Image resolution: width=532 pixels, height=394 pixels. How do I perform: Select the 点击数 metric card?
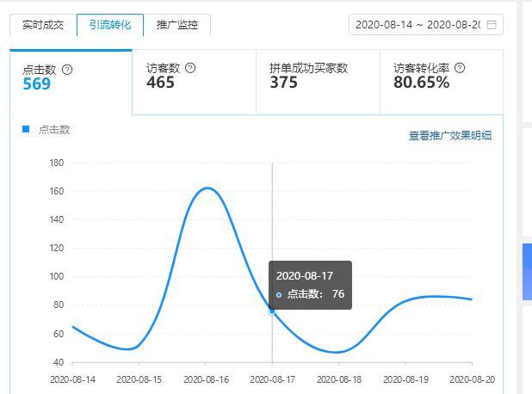(x=71, y=82)
